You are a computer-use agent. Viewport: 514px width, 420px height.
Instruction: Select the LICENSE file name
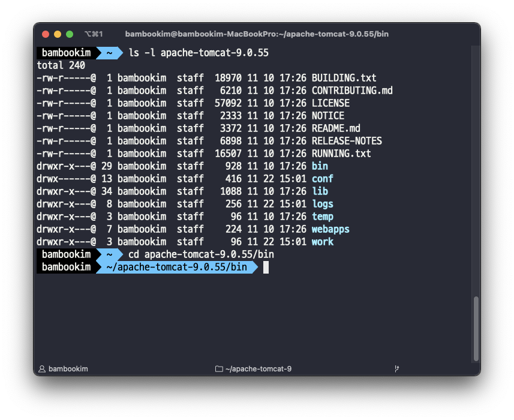coord(330,103)
